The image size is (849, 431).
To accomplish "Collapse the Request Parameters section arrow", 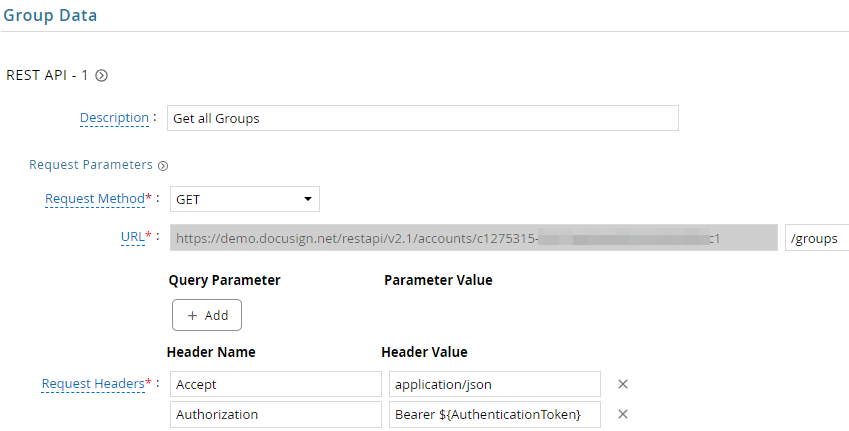I will (163, 166).
